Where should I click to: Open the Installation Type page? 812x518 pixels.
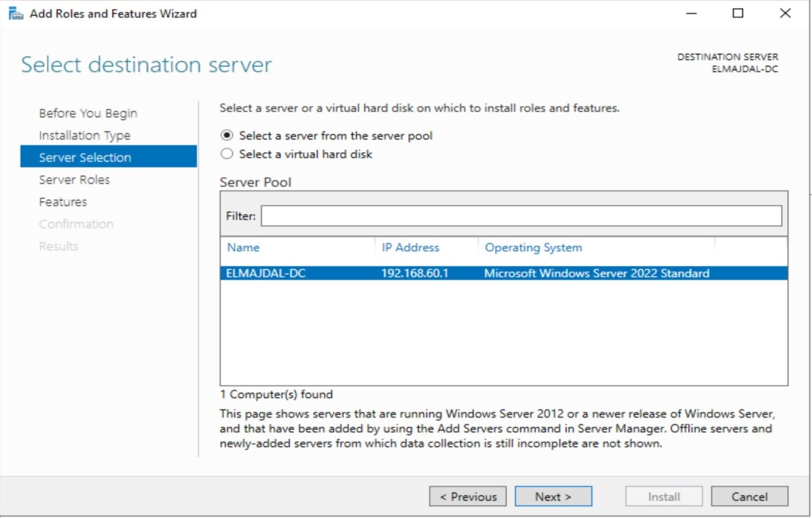pyautogui.click(x=85, y=135)
